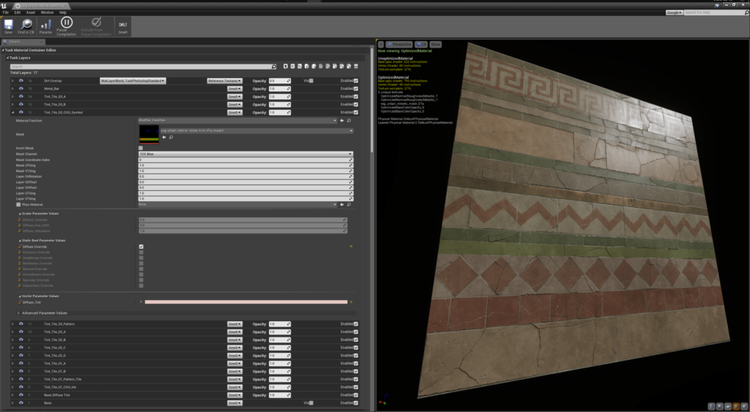Enable the Invert Mask checkbox
Viewport: 750px width, 412px height.
click(x=141, y=147)
